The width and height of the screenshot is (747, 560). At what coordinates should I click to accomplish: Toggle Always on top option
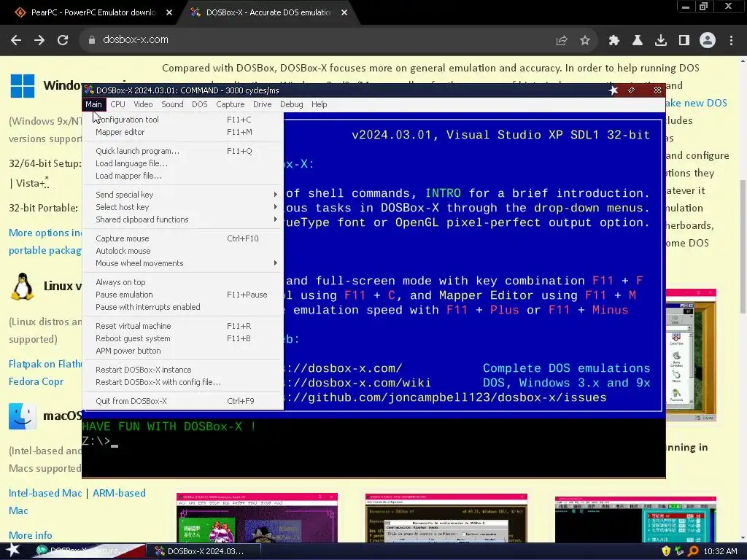pyautogui.click(x=183, y=282)
